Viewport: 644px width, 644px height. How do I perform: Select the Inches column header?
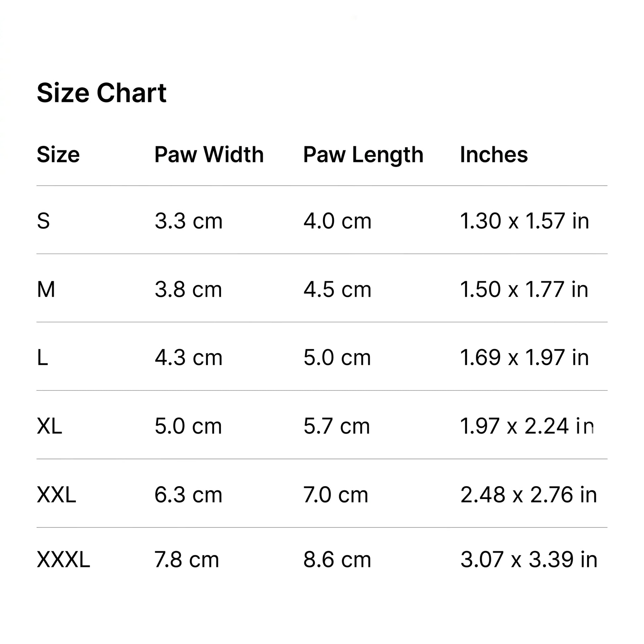point(494,154)
